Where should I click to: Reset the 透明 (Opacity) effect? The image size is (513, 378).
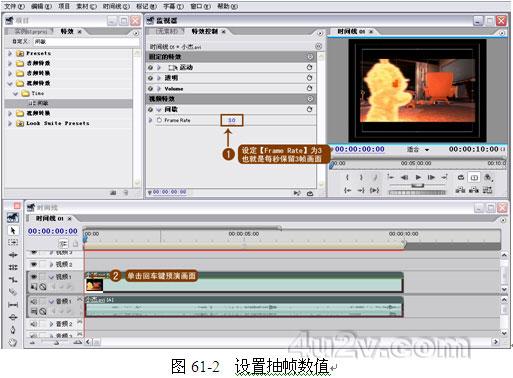(x=309, y=78)
